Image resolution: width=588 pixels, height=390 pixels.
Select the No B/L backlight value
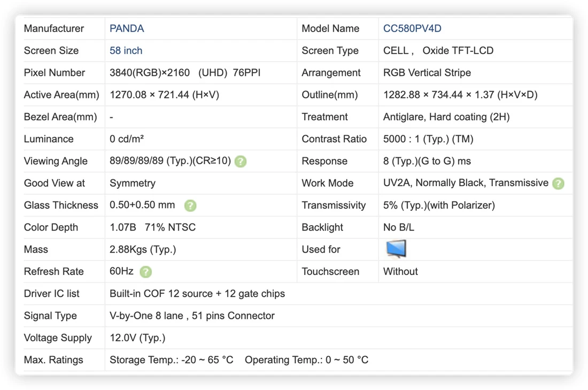click(x=399, y=227)
